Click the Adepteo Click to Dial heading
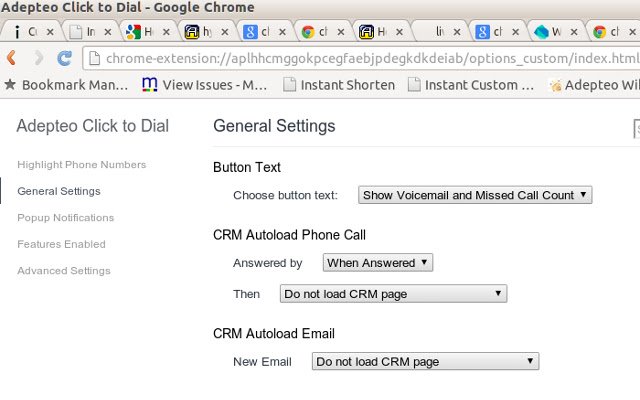This screenshot has width=640, height=400. (93, 126)
